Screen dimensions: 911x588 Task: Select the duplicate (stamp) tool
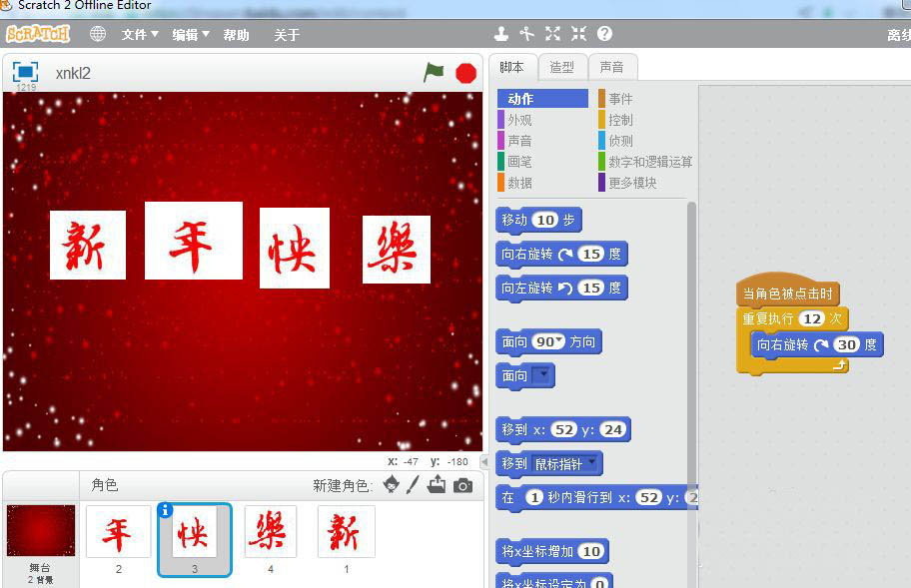(500, 33)
